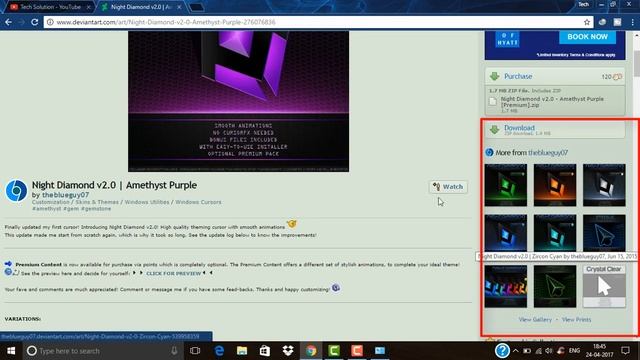The image size is (640, 360).
Task: Open the Windows Start menu
Action: tap(11, 351)
